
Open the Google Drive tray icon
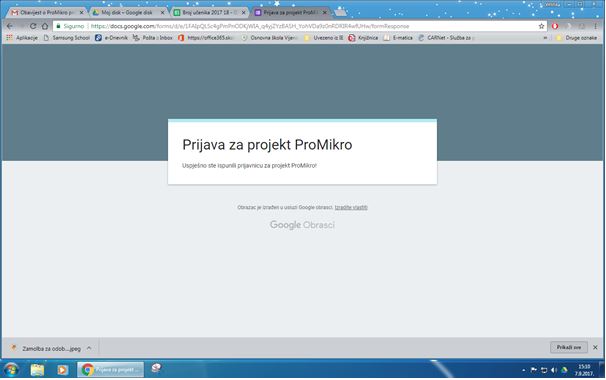[564, 370]
